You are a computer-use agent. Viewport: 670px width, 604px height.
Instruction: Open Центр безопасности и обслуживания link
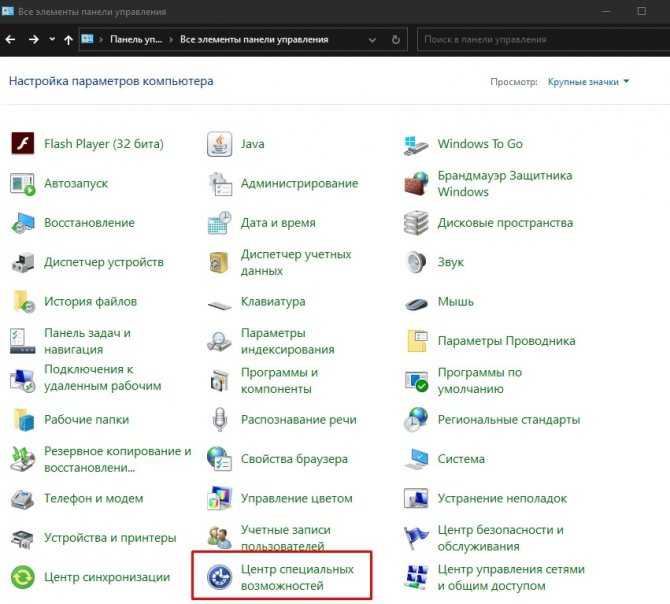coord(500,538)
